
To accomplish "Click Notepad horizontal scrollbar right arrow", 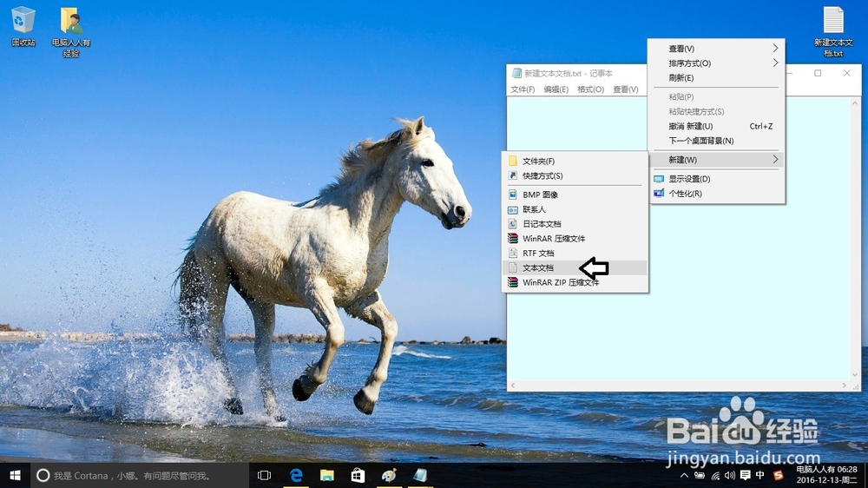I will [845, 385].
